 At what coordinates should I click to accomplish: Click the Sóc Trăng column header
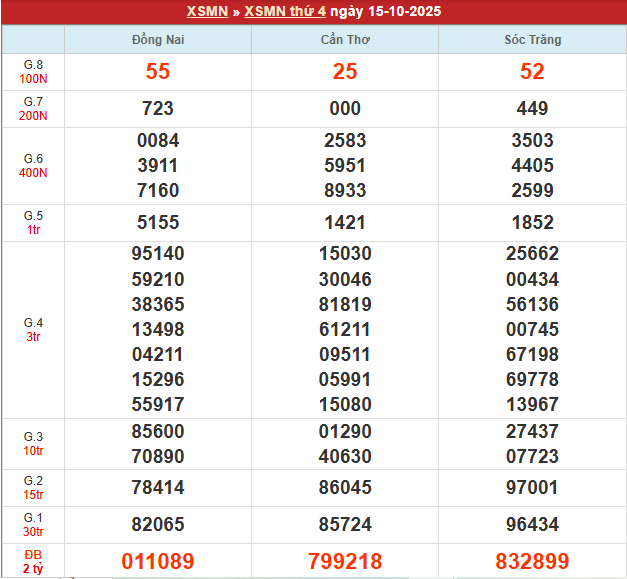532,40
